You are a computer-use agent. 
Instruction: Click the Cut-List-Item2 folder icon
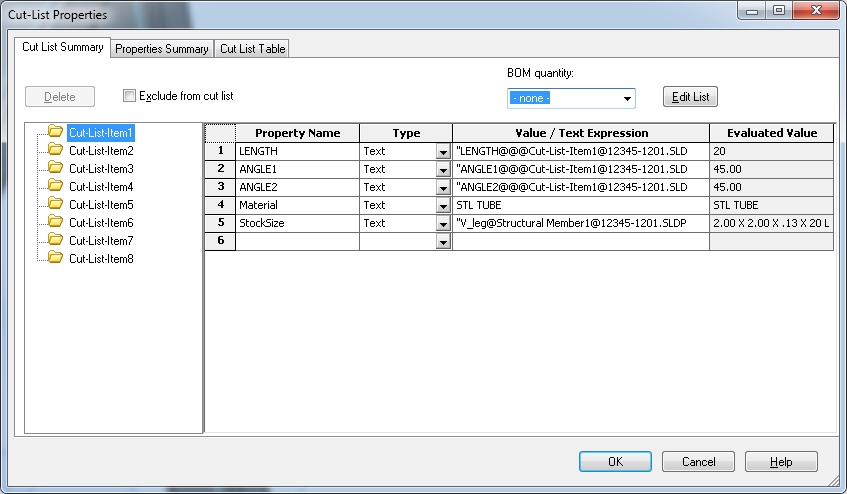[x=55, y=150]
